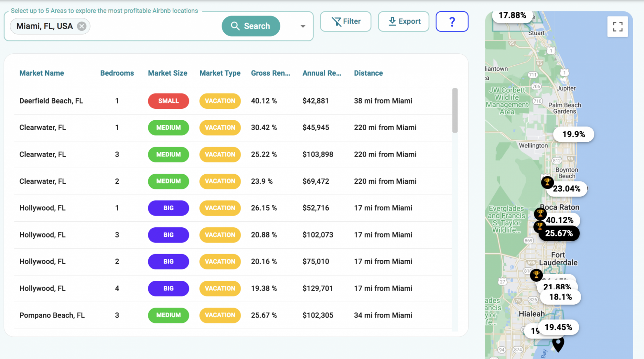Select the $69,472 annual revenue cell

pos(316,181)
